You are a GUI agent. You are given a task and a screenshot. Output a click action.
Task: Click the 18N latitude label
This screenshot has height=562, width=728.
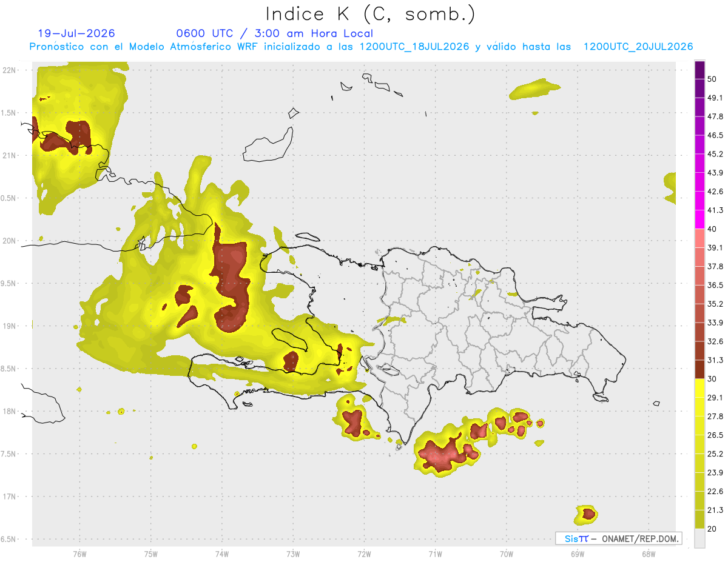(9, 411)
